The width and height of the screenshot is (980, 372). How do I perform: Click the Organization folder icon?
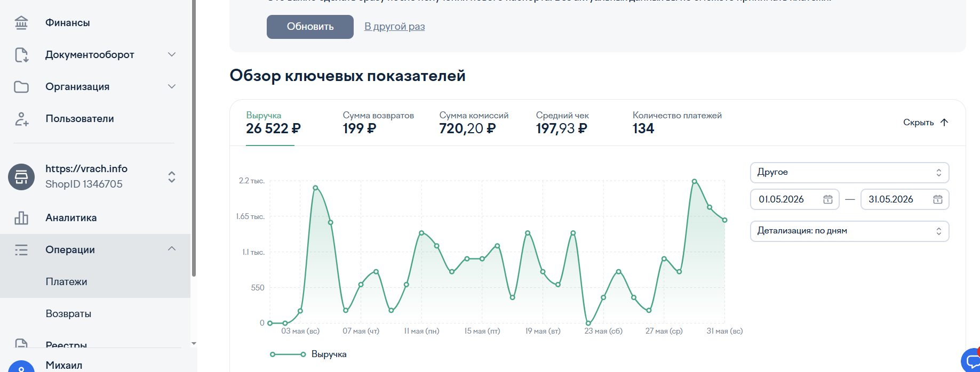pyautogui.click(x=21, y=87)
